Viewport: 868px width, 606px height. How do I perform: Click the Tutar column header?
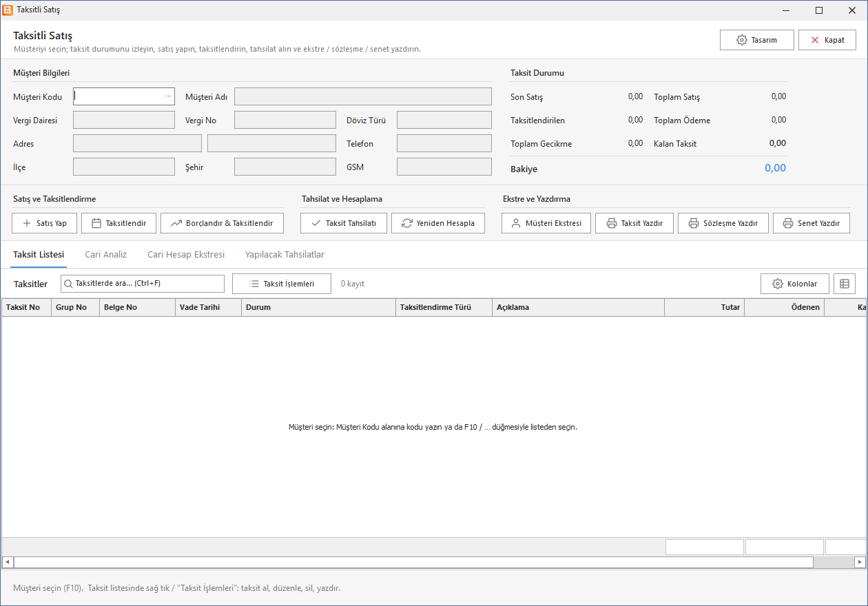(x=704, y=307)
